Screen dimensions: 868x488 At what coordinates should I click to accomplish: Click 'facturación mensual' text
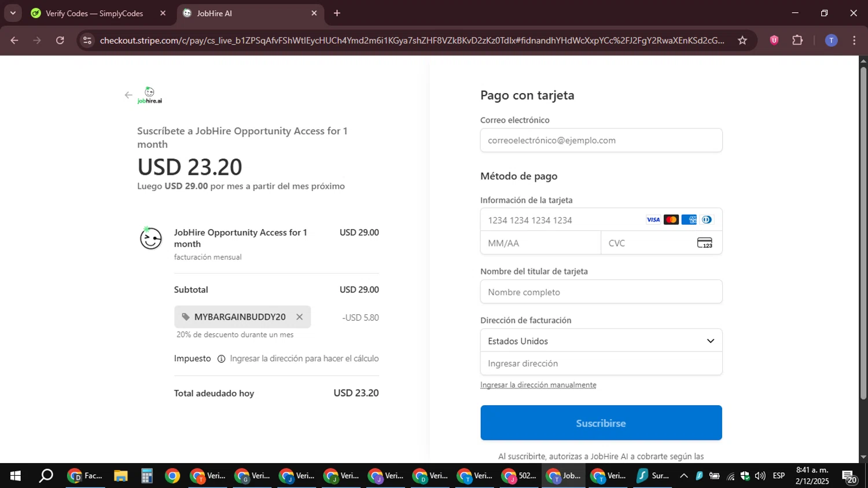coord(208,257)
